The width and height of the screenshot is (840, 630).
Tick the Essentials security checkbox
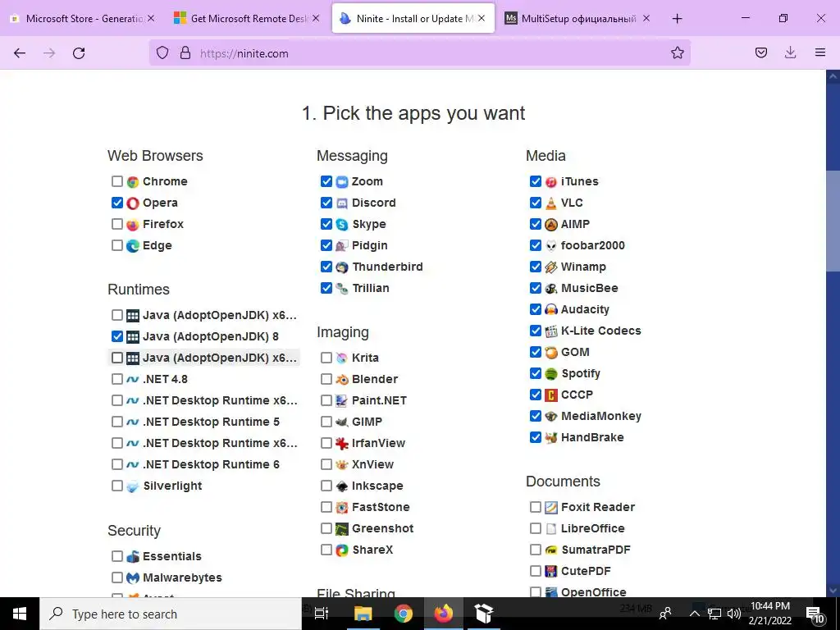click(x=117, y=556)
